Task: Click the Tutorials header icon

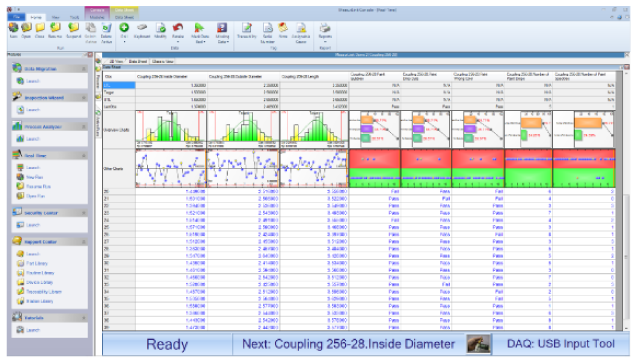Action: 17,317
